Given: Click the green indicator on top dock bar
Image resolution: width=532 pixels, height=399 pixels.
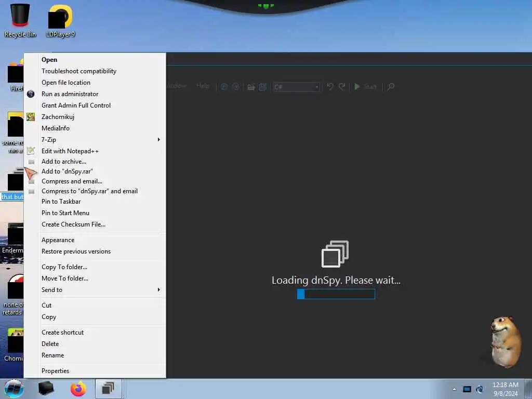Looking at the screenshot, I should [x=265, y=6].
